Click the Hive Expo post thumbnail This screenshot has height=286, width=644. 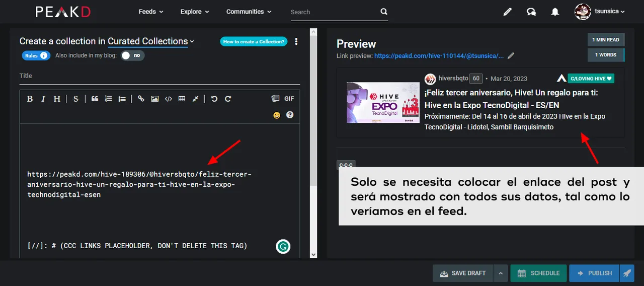(383, 103)
